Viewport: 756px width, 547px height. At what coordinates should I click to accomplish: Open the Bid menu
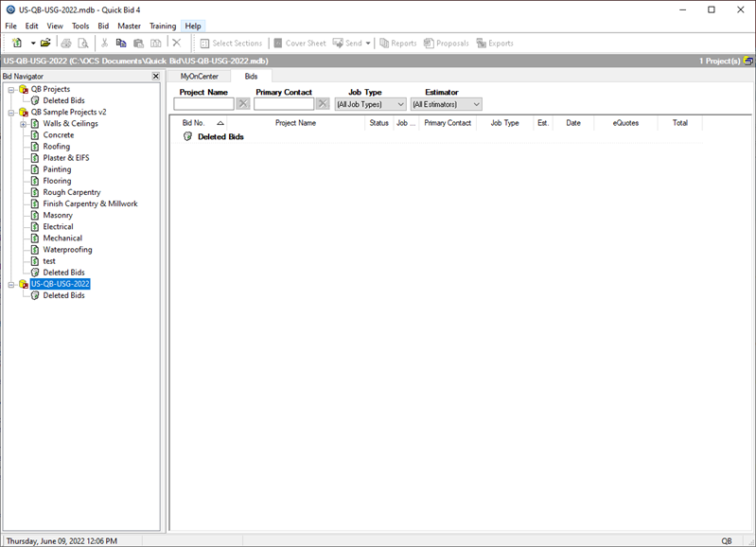coord(103,26)
